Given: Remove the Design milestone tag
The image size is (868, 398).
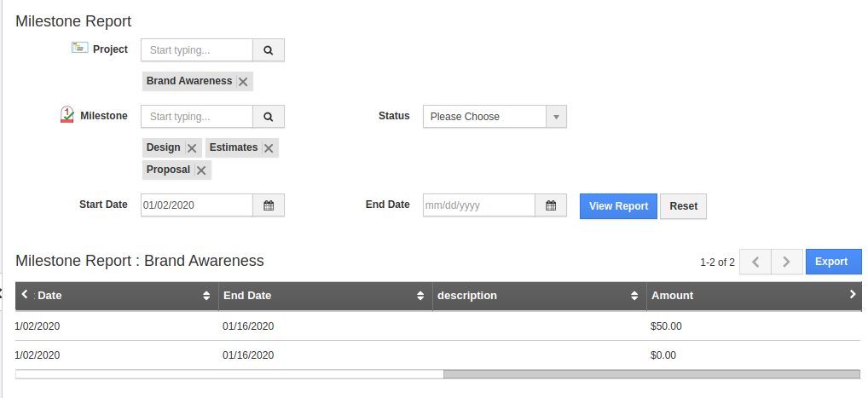Looking at the screenshot, I should click(x=192, y=148).
